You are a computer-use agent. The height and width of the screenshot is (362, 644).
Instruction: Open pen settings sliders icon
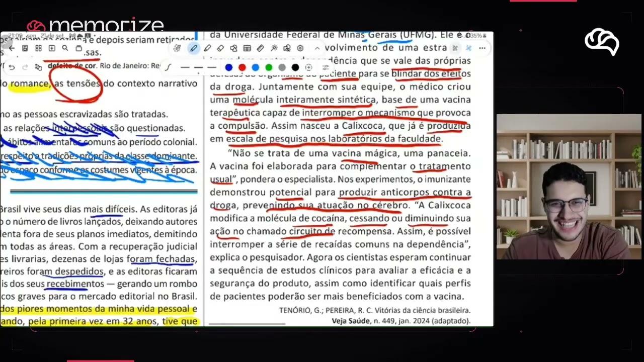click(326, 67)
